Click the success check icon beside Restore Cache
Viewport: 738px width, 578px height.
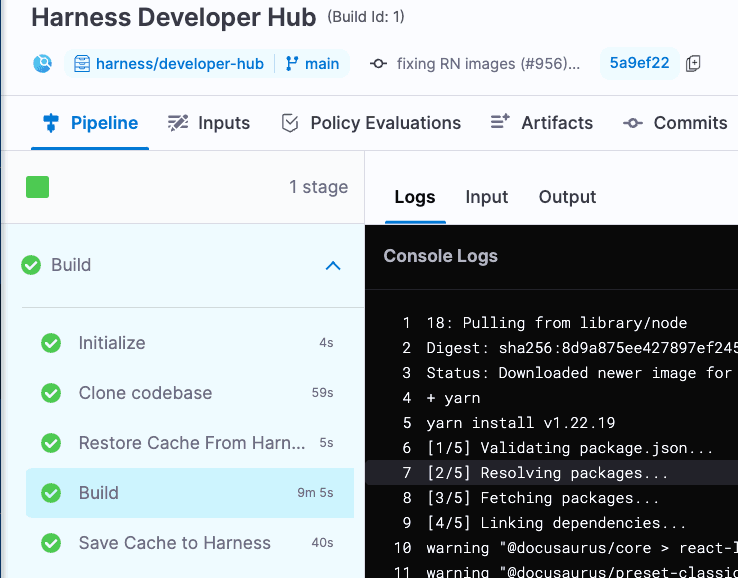51,442
